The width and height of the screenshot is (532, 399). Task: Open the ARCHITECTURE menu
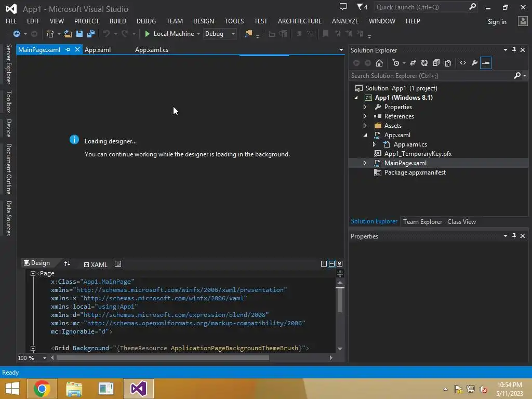coord(300,21)
